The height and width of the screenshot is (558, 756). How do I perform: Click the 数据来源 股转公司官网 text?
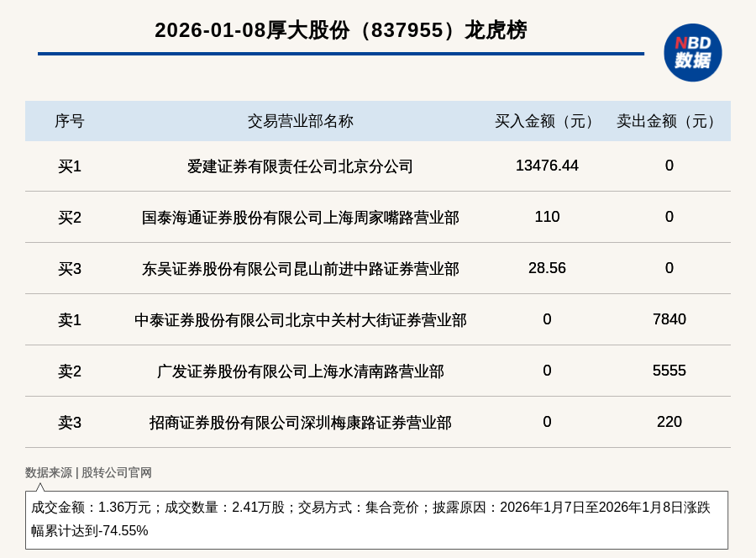point(88,472)
